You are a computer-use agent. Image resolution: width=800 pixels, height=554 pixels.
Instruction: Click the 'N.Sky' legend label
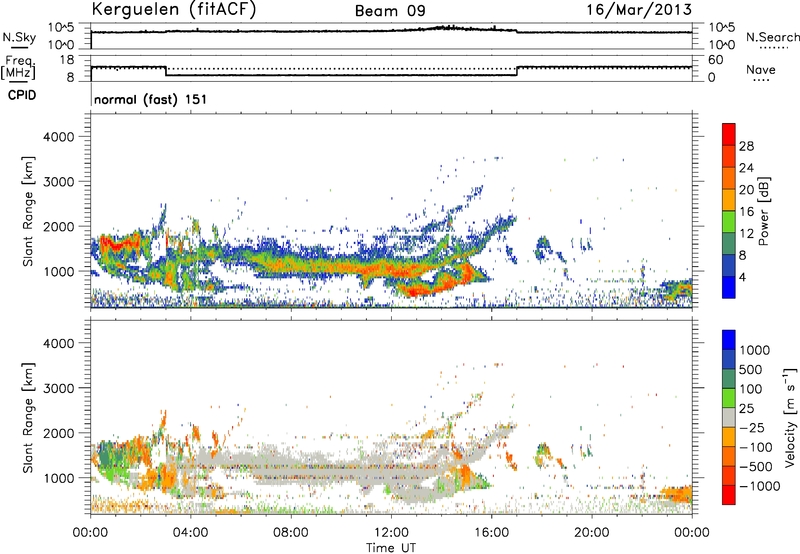(19, 37)
